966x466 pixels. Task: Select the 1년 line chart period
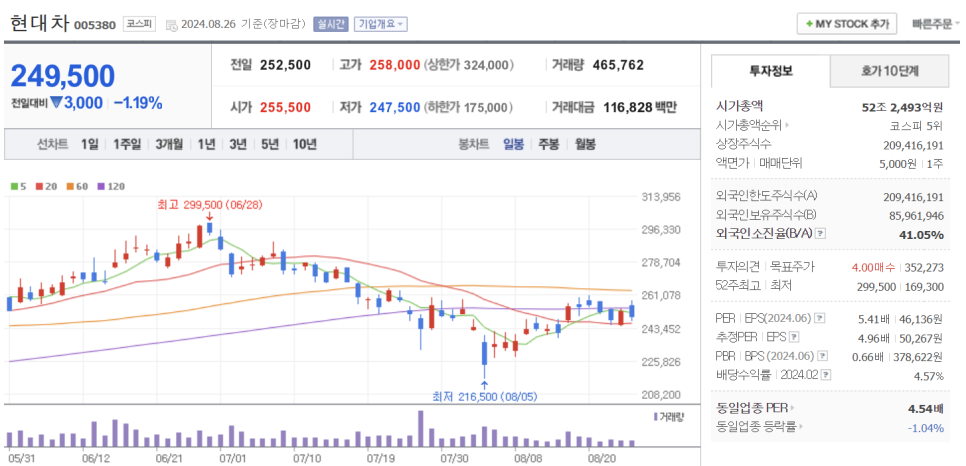tap(206, 144)
